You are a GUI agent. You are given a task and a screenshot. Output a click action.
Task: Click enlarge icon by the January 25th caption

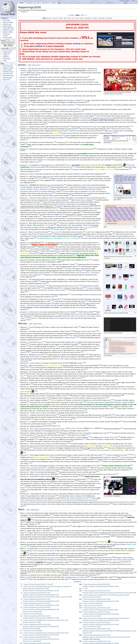135,313
